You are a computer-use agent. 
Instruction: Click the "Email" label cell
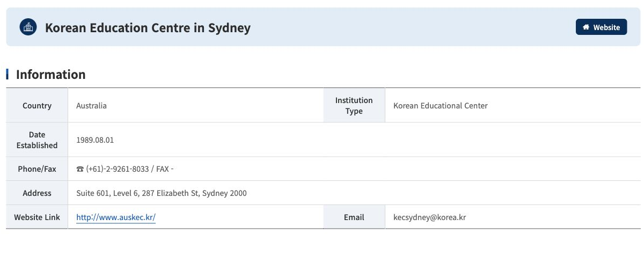[x=354, y=217]
